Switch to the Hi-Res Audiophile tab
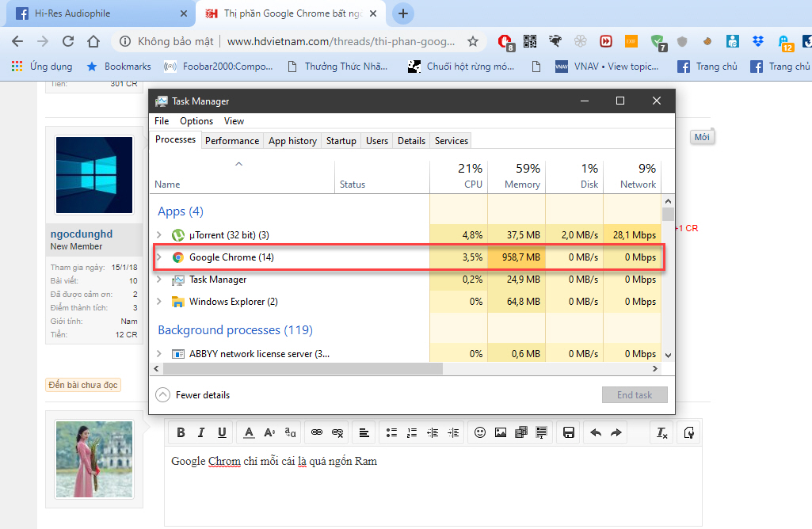This screenshot has height=529, width=812. point(98,13)
